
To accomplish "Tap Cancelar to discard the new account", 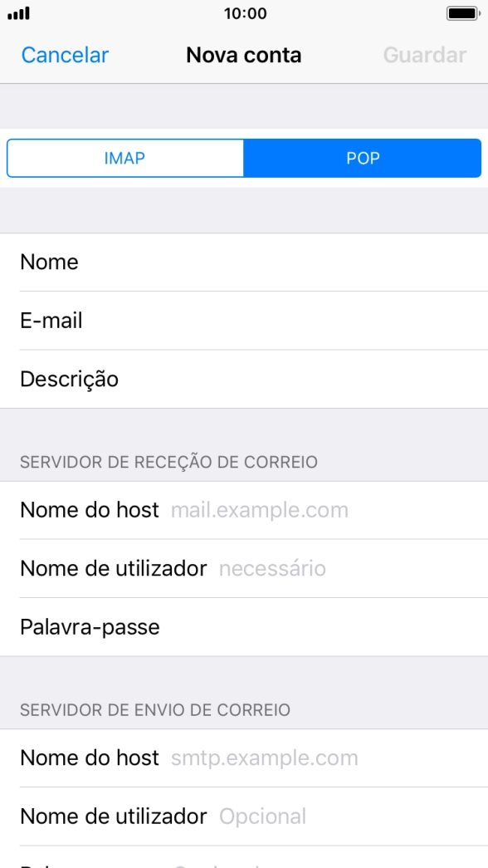I will point(64,55).
